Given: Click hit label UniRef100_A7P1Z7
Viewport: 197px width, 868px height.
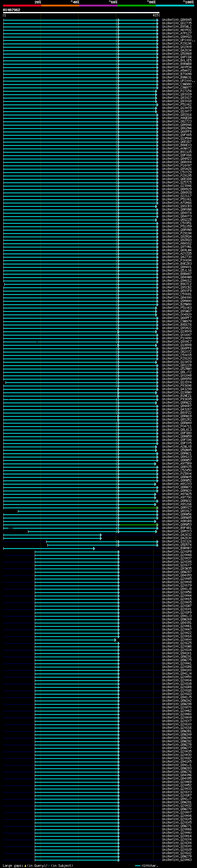Looking at the screenshot, I should [x=177, y=33].
